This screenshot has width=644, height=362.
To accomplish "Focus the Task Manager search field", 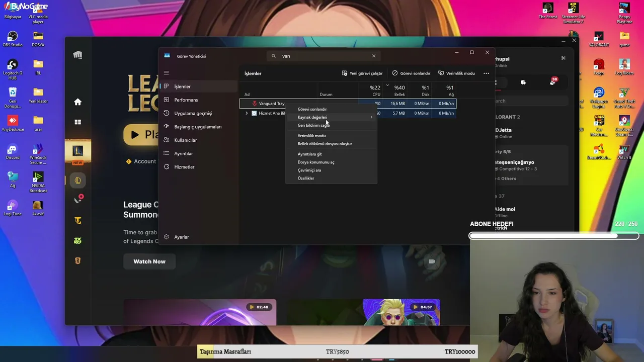I will (324, 56).
